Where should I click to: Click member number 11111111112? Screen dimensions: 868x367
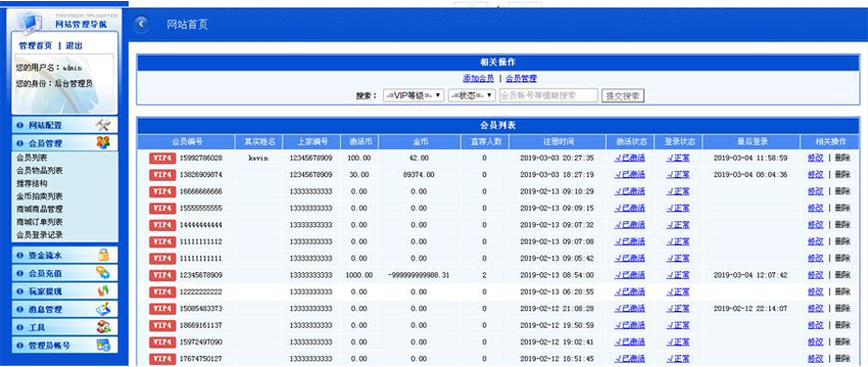click(x=201, y=242)
